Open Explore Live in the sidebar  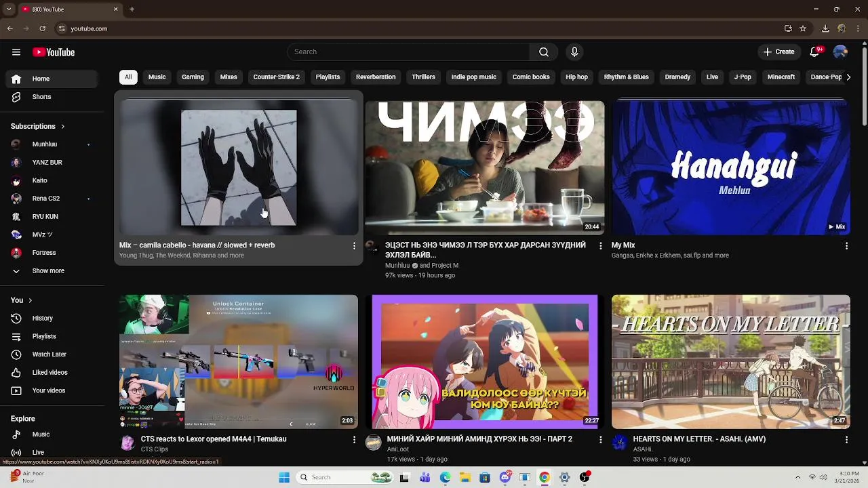tap(52, 453)
